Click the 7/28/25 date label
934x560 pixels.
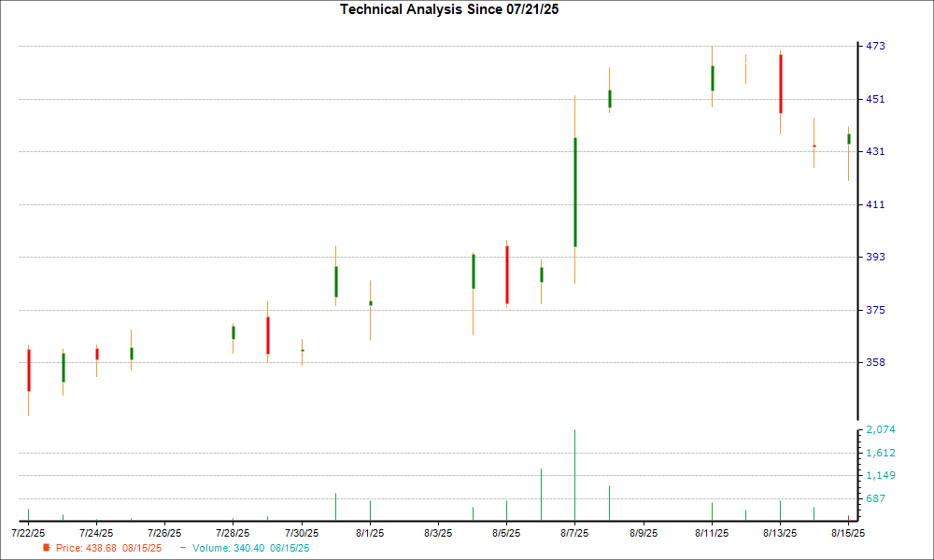(x=233, y=533)
